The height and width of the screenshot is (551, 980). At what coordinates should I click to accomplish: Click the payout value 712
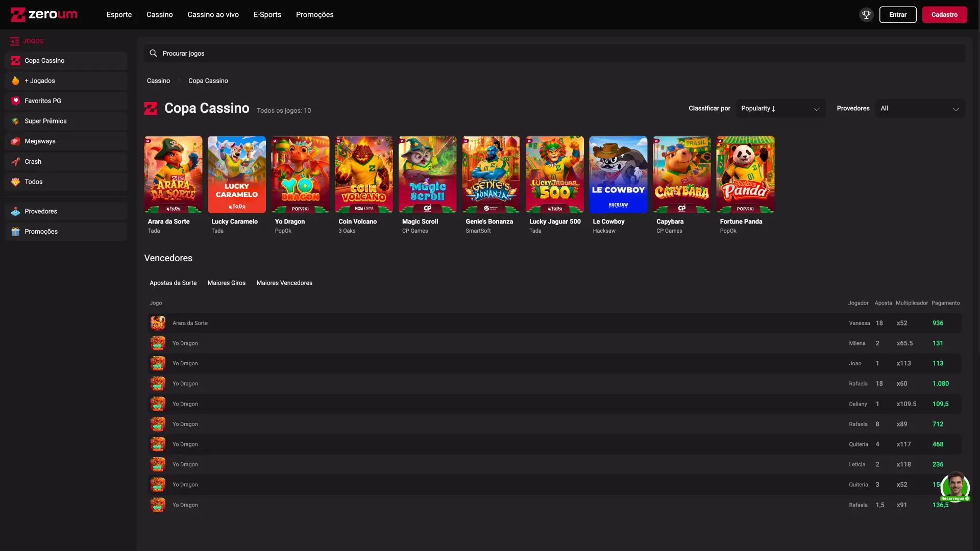point(938,424)
